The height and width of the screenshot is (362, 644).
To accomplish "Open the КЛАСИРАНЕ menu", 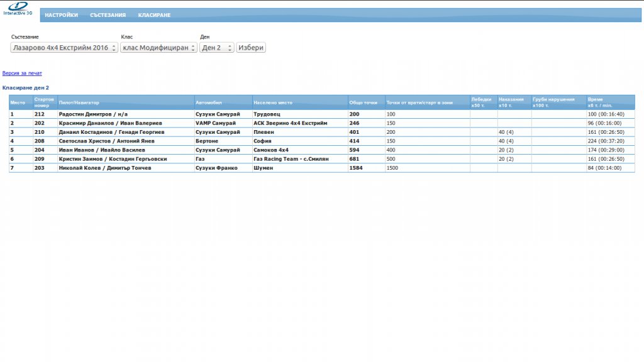I will pyautogui.click(x=154, y=15).
